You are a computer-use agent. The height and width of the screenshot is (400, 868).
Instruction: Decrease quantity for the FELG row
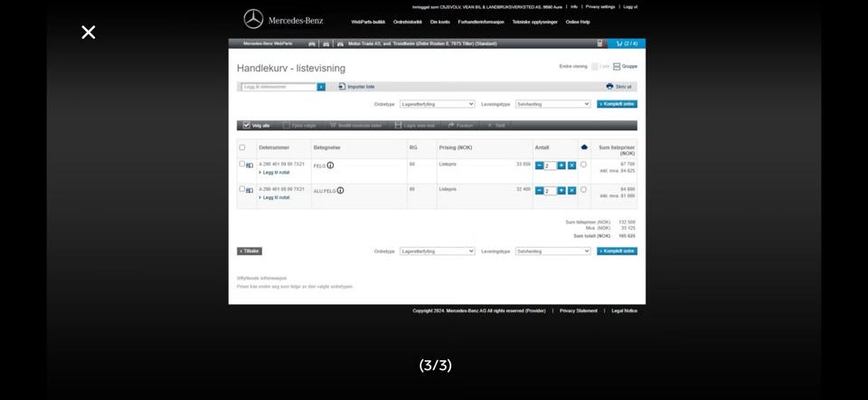click(539, 166)
